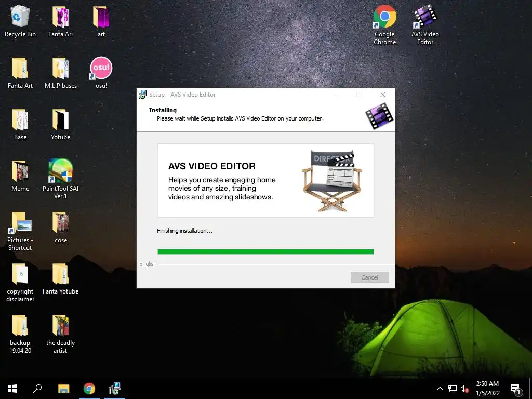
Task: Select the Base folder icon
Action: click(x=20, y=125)
